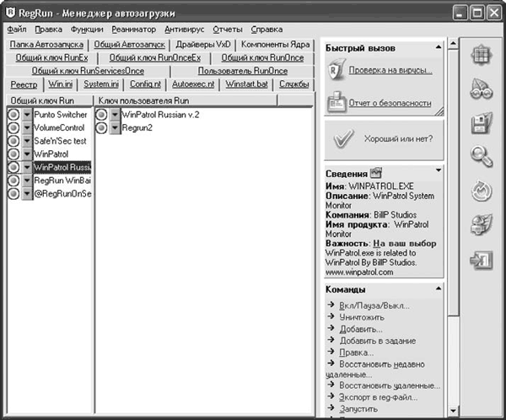This screenshot has height=420, width=506.
Task: Switch to the Службы tab
Action: 294,84
